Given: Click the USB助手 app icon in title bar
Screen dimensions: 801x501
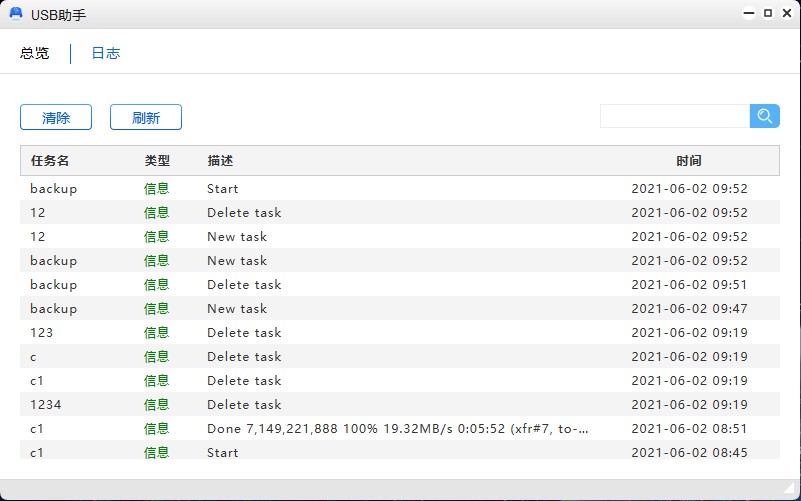Looking at the screenshot, I should 16,14.
